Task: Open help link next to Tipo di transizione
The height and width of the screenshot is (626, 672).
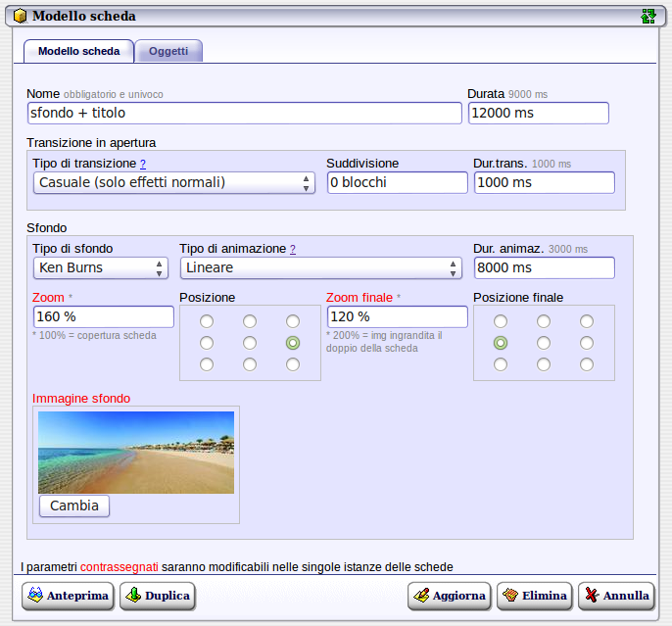Action: (x=143, y=164)
